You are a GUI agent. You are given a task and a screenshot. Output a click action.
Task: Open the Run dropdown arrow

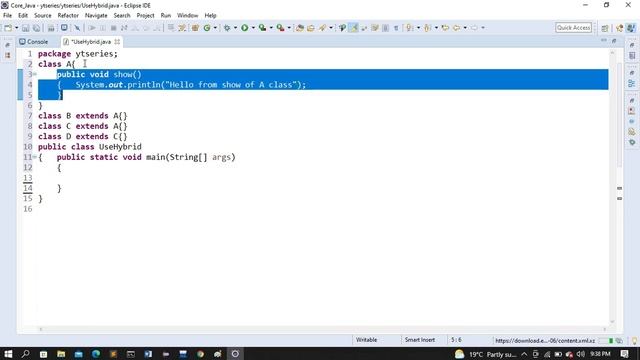tap(253, 28)
